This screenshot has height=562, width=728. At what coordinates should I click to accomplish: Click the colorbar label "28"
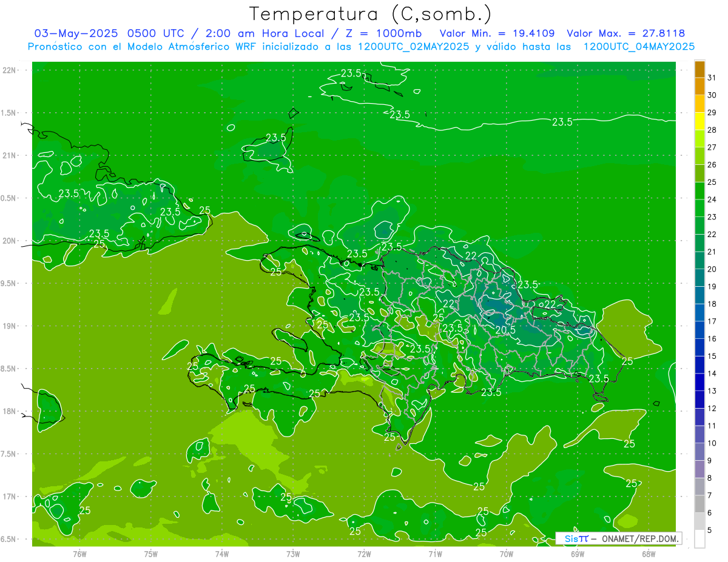tap(712, 130)
